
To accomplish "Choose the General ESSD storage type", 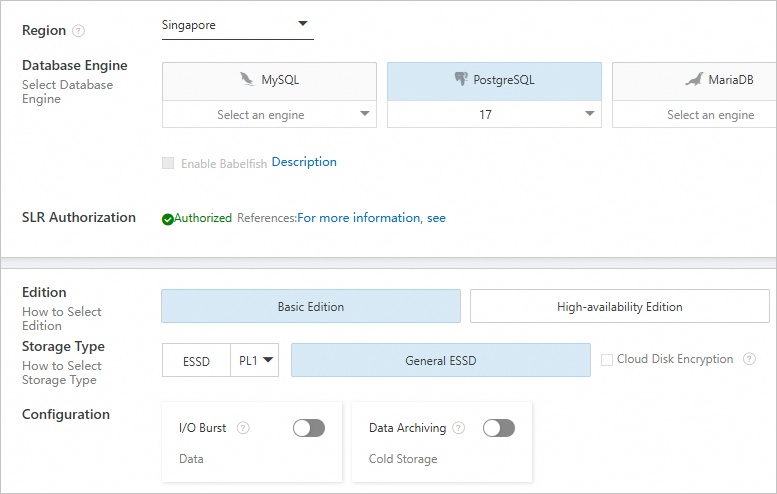I will pyautogui.click(x=440, y=361).
